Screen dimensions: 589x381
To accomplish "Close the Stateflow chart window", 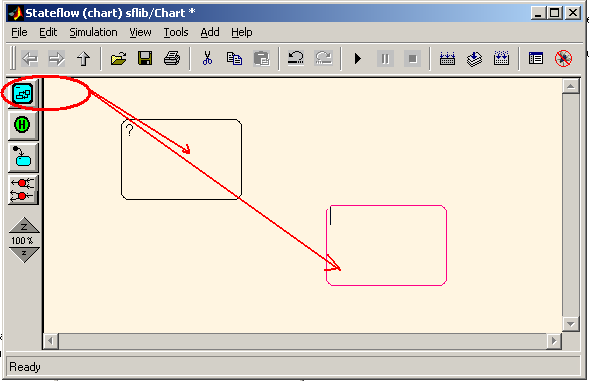I will (573, 13).
